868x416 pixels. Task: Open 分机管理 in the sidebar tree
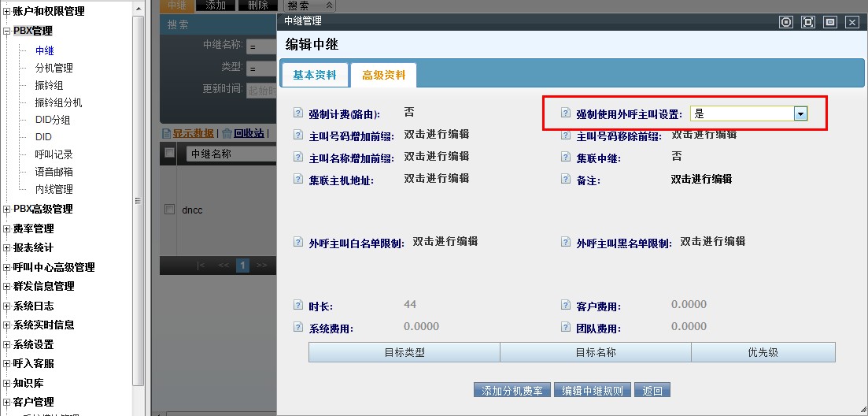pos(54,68)
